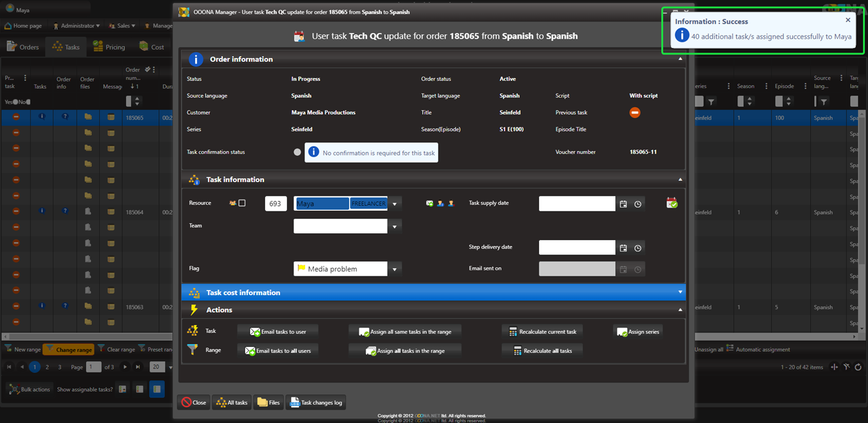Click the envelope icon next to the resource field

coord(430,203)
